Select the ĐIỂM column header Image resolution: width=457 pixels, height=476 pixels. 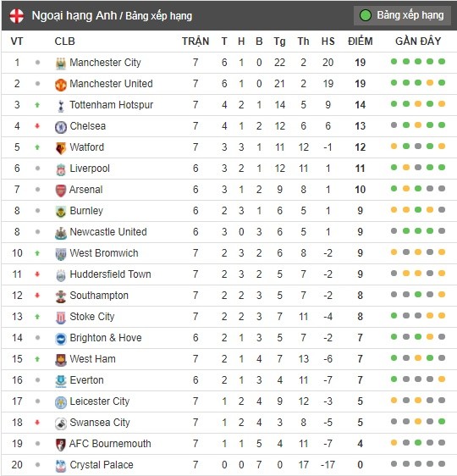point(360,42)
